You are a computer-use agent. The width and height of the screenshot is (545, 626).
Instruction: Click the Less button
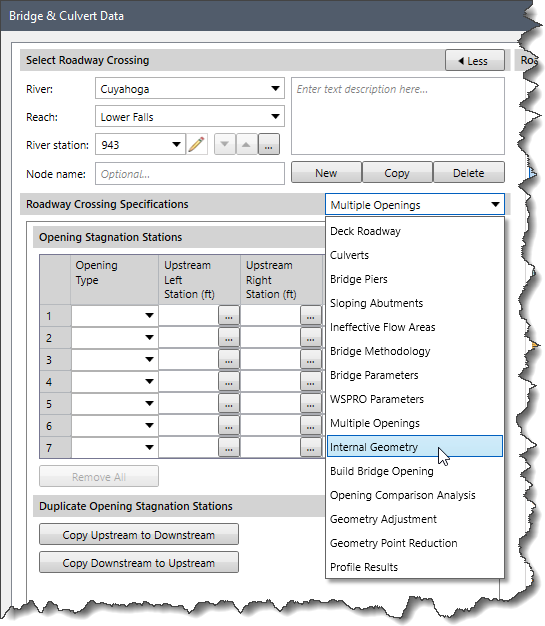click(x=475, y=61)
